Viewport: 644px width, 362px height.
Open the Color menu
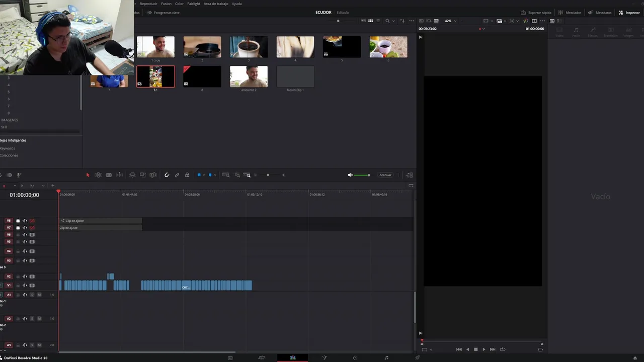179,4
